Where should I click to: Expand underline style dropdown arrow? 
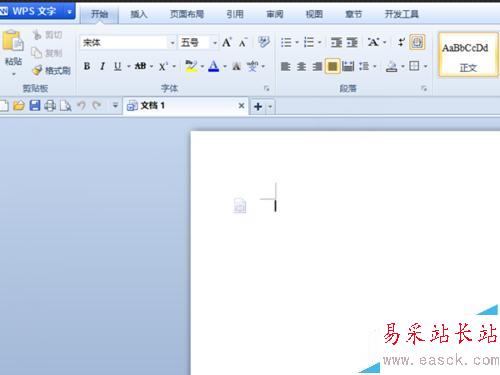coord(128,67)
